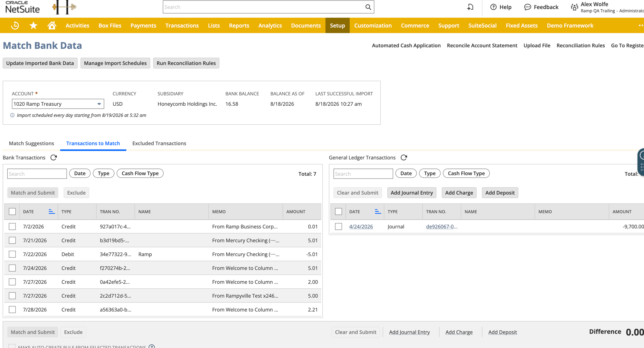Click the global Search input field
The image size is (644, 348).
(264, 7)
